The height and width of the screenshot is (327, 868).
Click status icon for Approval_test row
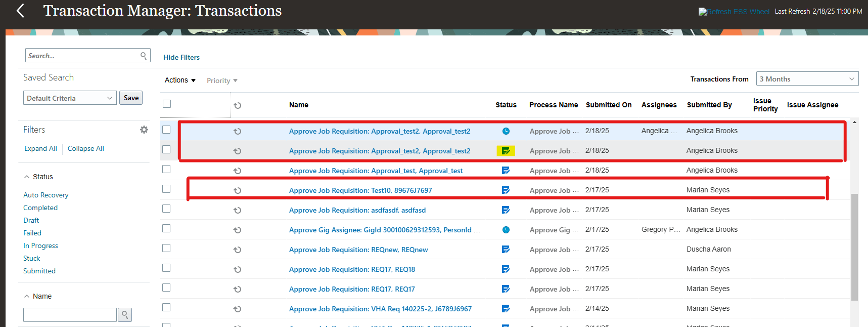point(506,171)
